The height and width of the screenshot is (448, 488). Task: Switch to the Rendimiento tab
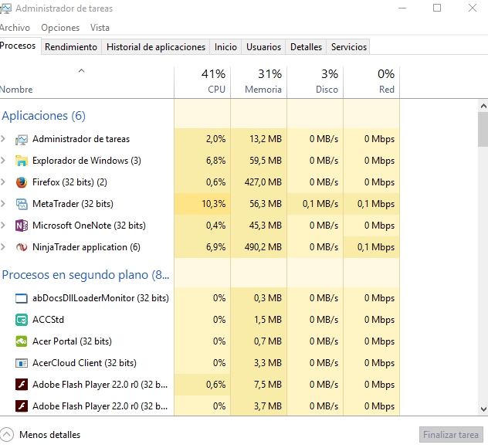[x=71, y=46]
